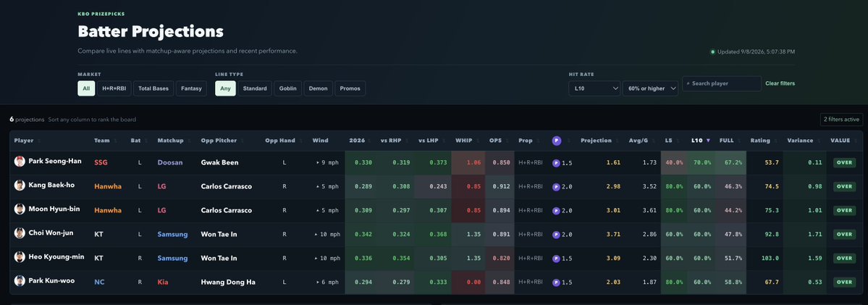Click OVER badge in Park Seong-Han row
The height and width of the screenshot is (305, 868).
[x=844, y=163]
